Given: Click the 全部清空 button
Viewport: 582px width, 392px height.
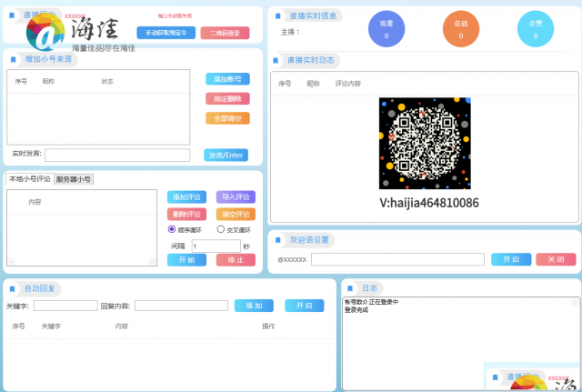Looking at the screenshot, I should click(x=227, y=118).
